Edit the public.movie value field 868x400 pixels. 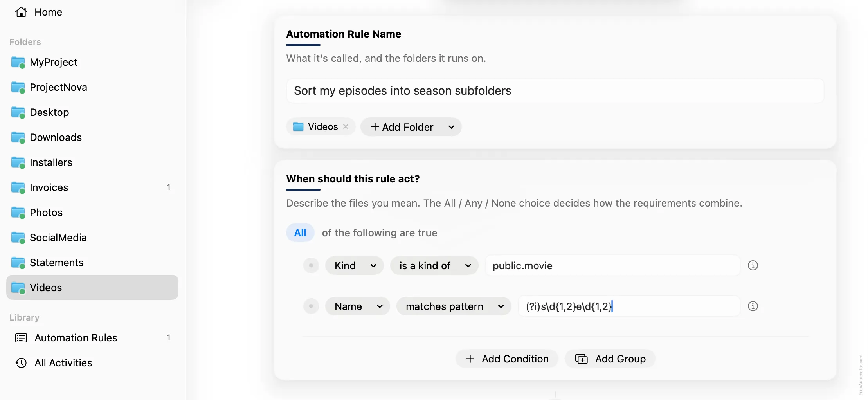[612, 265]
